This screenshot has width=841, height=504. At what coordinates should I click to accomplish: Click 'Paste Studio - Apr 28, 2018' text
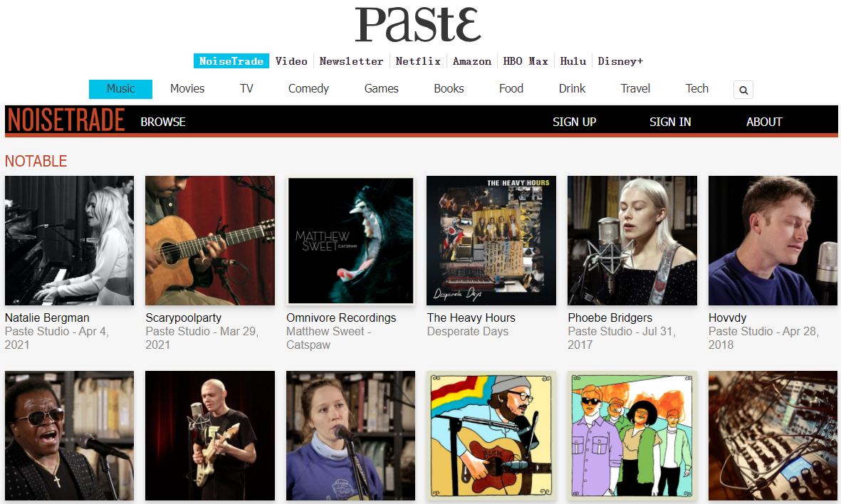point(764,338)
